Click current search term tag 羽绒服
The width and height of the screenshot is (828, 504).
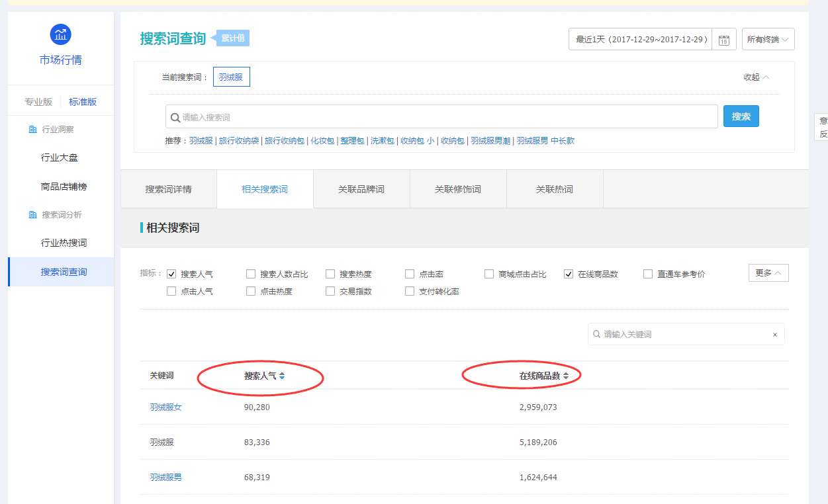(231, 77)
